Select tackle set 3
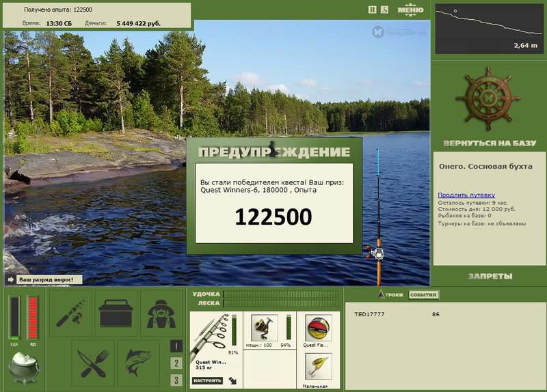 (176, 380)
